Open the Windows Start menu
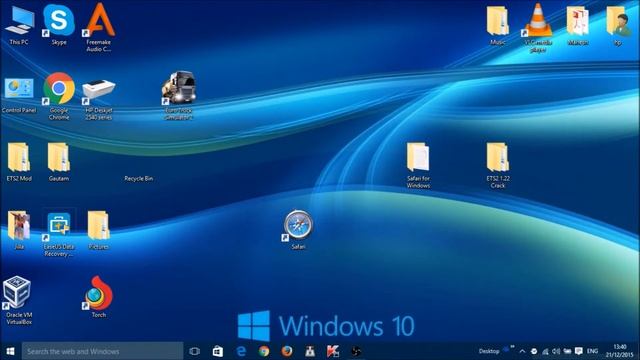This screenshot has height=360, width=640. pyautogui.click(x=11, y=351)
